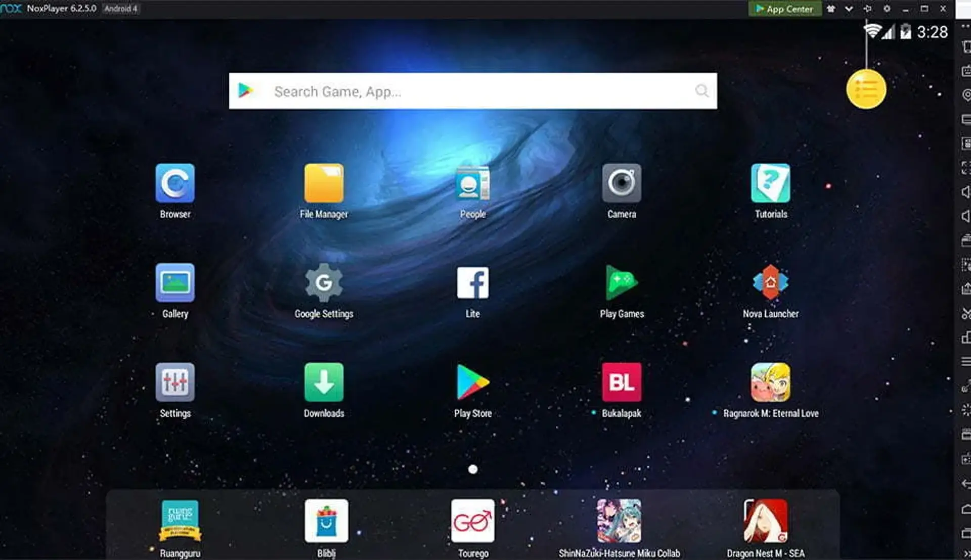
Task: Open the Gallery app
Action: coord(175,283)
